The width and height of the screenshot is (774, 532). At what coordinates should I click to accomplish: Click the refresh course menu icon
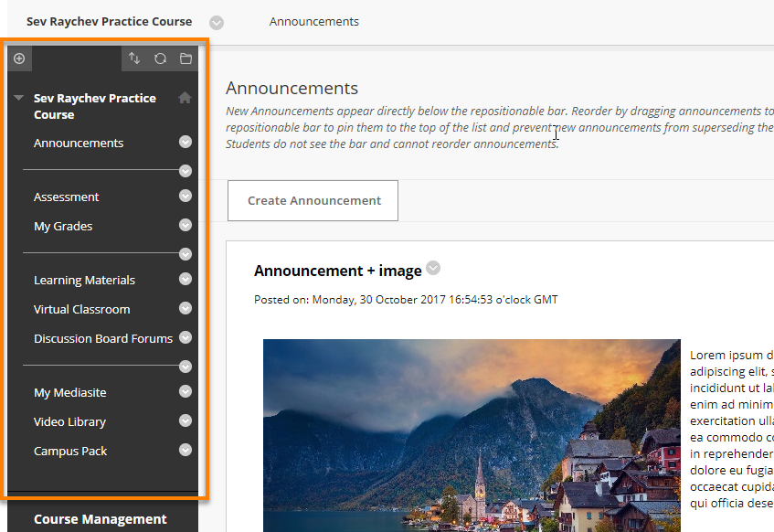pyautogui.click(x=160, y=59)
